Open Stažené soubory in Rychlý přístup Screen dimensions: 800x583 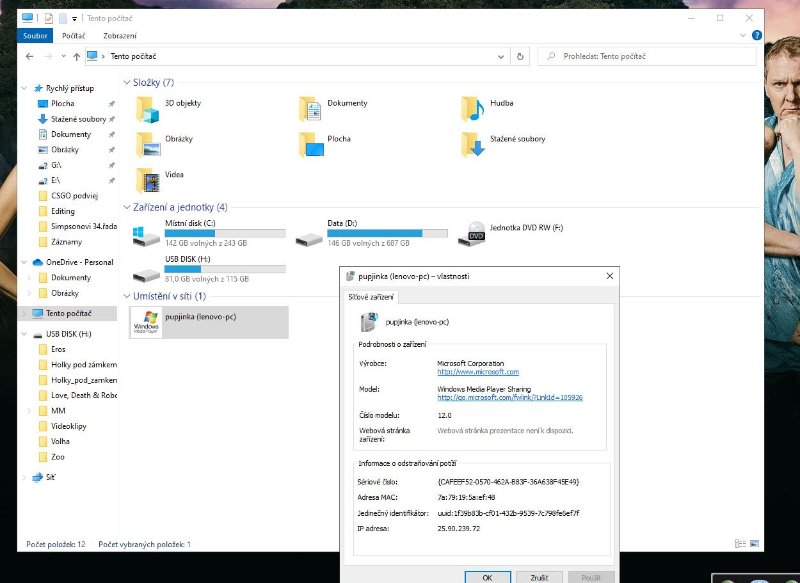79,119
